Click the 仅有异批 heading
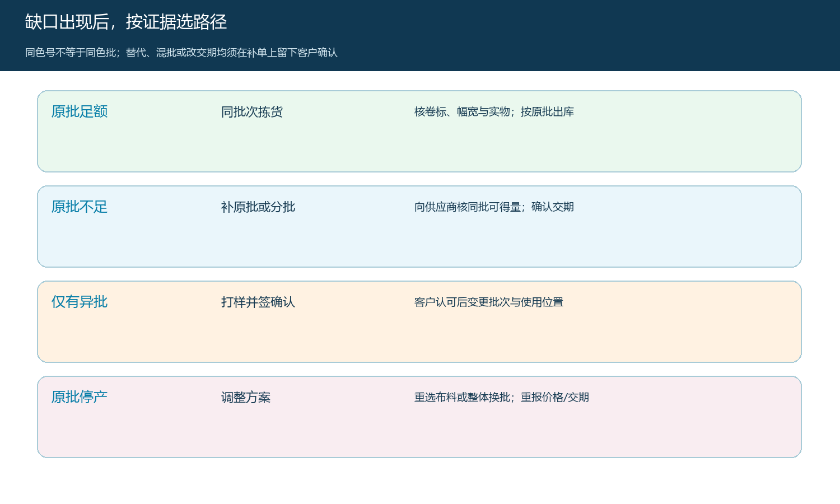Image resolution: width=840 pixels, height=504 pixels. tap(80, 302)
